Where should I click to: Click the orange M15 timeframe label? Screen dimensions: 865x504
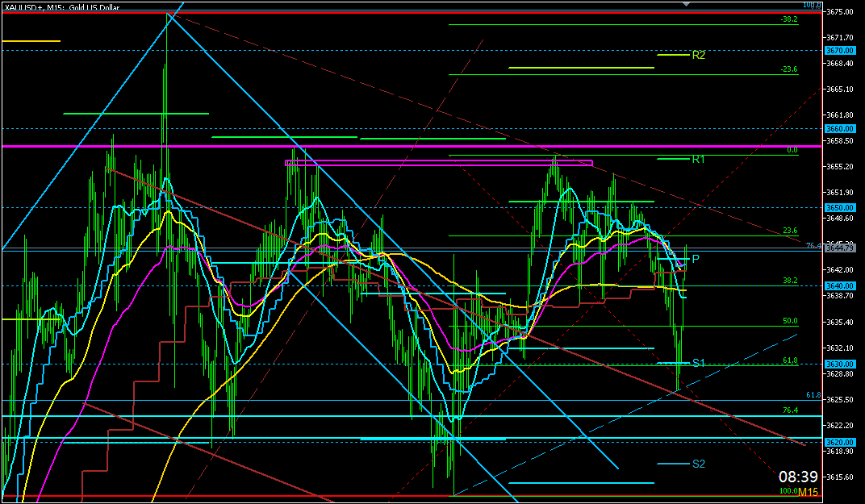coord(808,492)
